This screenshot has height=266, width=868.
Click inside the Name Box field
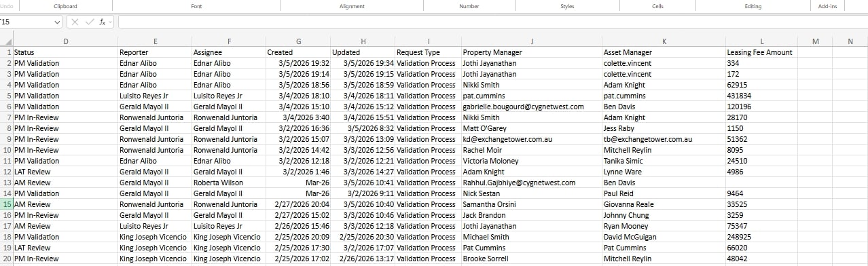coord(26,22)
